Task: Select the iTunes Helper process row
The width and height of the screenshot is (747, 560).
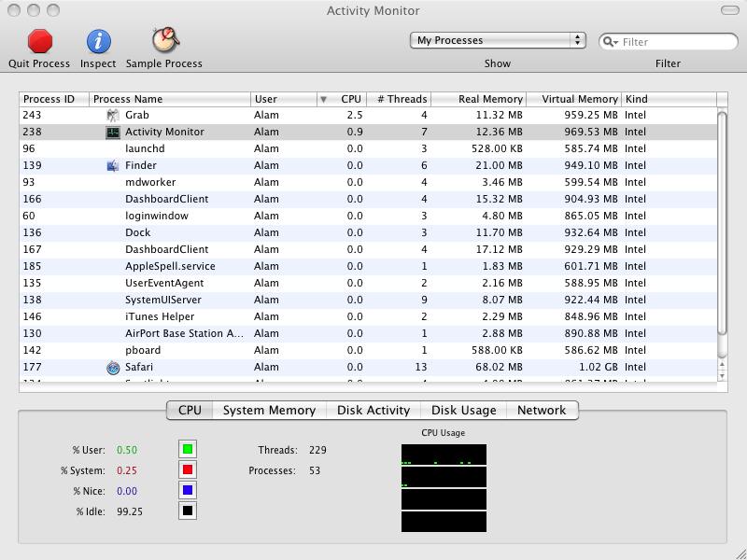Action: (x=368, y=316)
